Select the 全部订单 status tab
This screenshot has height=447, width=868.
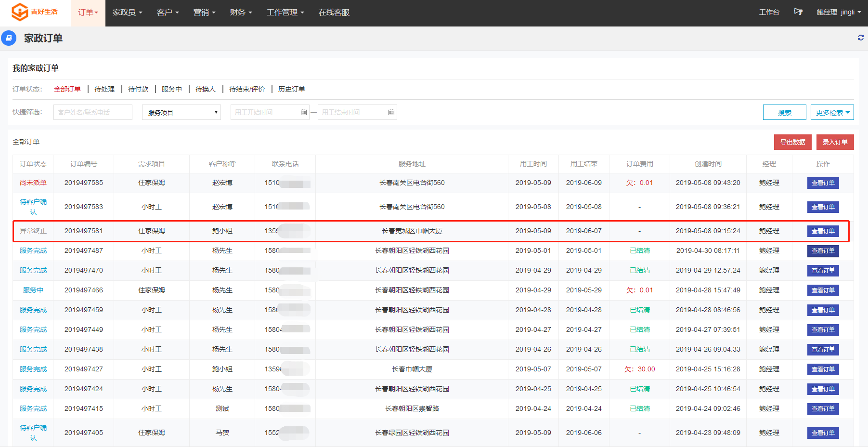pyautogui.click(x=67, y=89)
